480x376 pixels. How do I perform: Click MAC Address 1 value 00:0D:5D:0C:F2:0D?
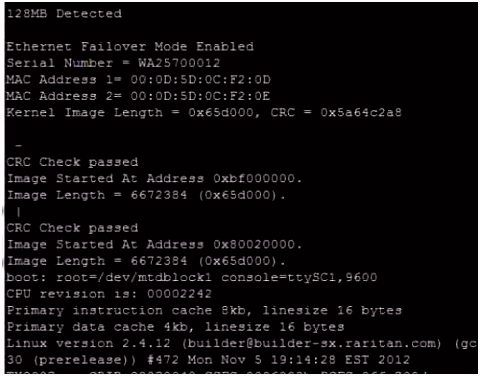coord(200,80)
